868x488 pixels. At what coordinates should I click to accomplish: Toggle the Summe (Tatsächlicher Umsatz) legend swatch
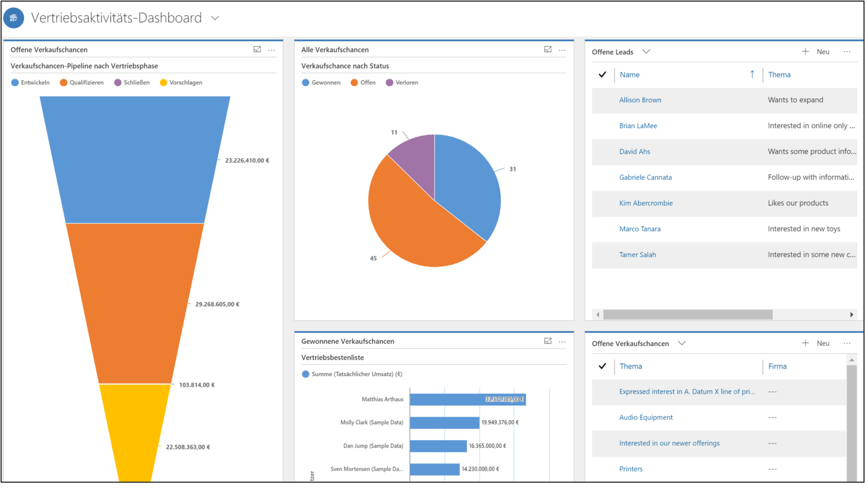click(306, 374)
